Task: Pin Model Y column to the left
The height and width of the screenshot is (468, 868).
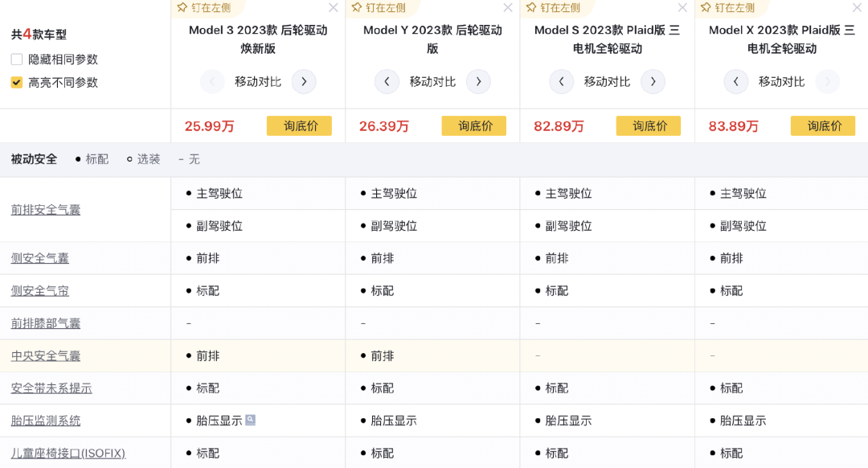Action: tap(378, 8)
